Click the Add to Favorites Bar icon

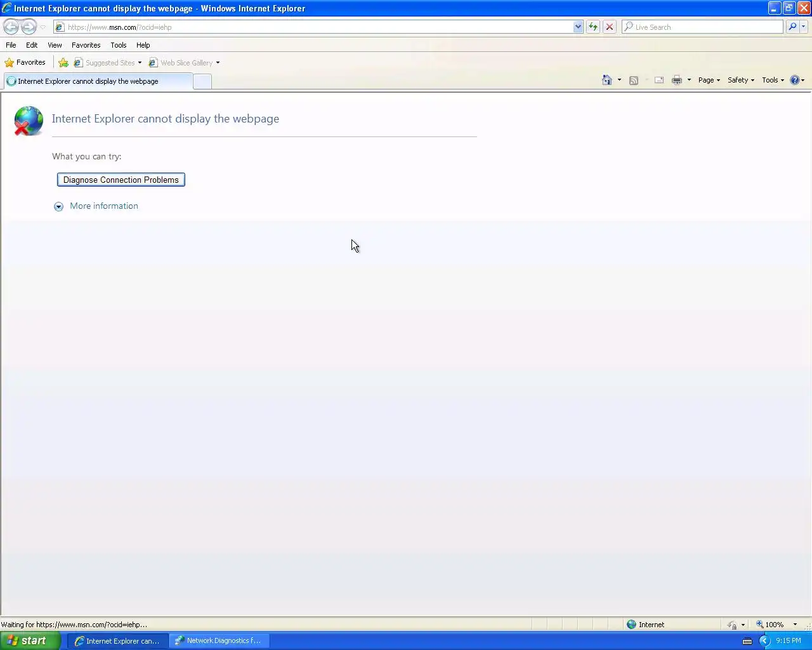pos(63,62)
